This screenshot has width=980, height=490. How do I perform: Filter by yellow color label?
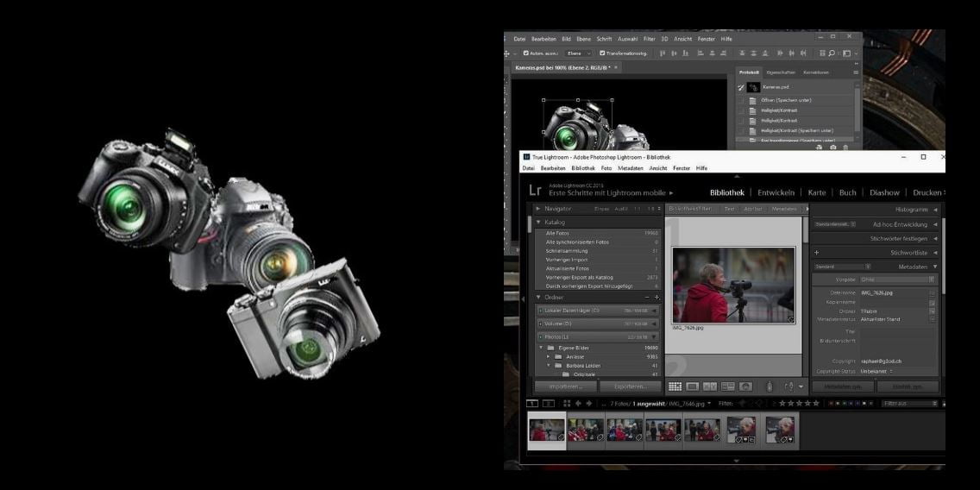[x=839, y=404]
